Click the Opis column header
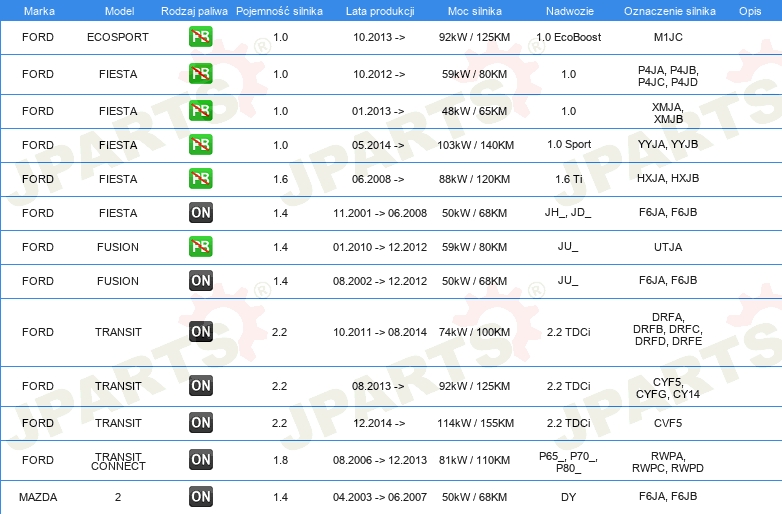Viewport: 782px width, 514px height. pos(750,11)
